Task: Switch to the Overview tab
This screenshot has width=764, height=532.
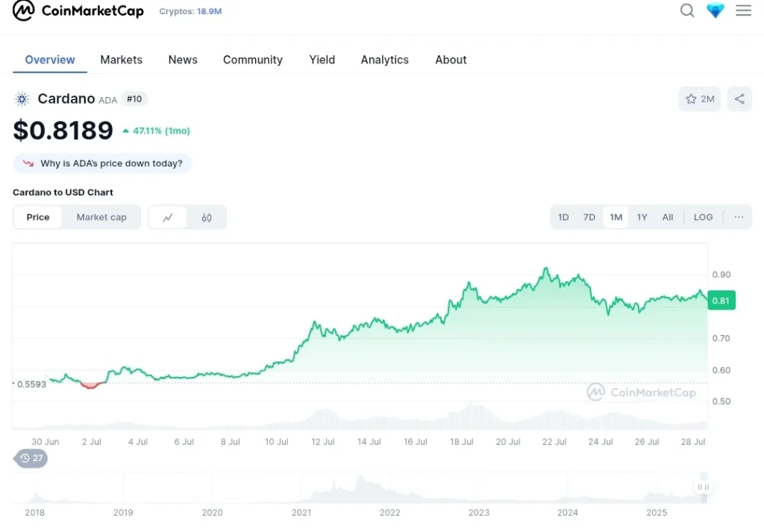Action: click(50, 60)
